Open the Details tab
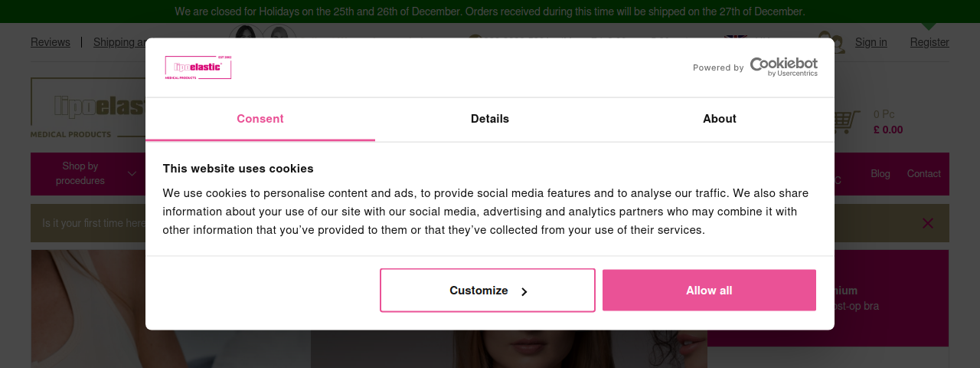Viewport: 980px width, 368px height. point(490,119)
